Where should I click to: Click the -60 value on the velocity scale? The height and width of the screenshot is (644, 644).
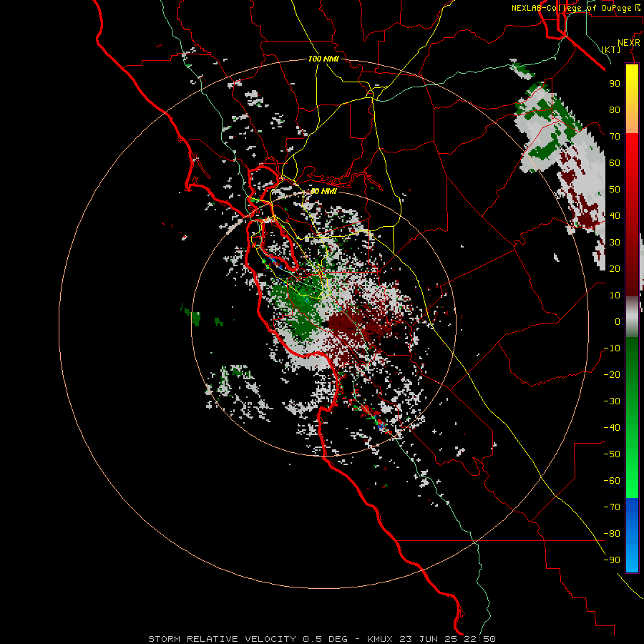pos(612,481)
